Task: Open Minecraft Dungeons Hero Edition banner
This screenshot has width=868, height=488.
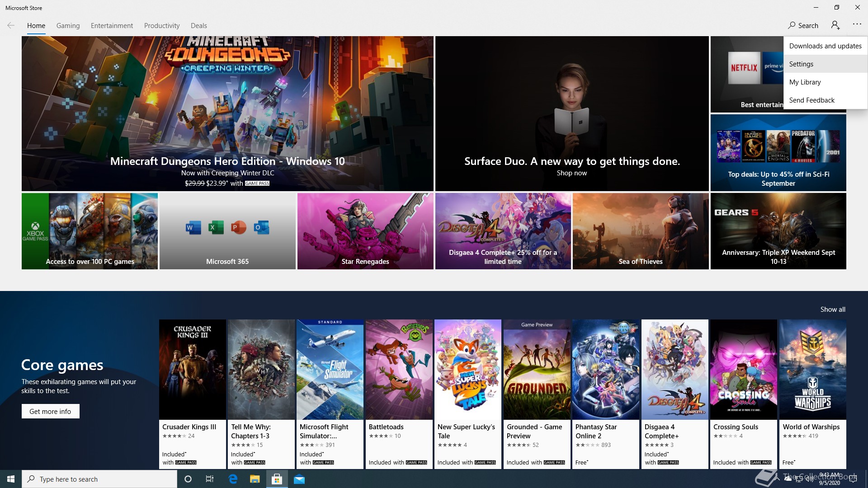Action: tap(227, 113)
